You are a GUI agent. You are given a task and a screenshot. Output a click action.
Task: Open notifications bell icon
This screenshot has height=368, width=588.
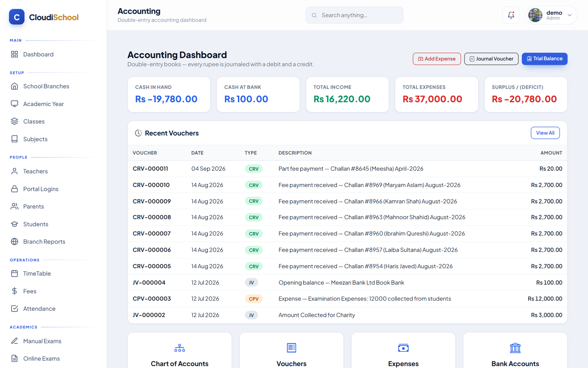pos(511,15)
